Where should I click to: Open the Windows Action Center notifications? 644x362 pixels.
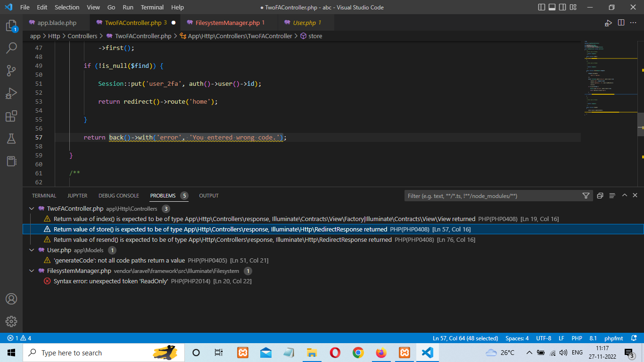click(x=629, y=353)
